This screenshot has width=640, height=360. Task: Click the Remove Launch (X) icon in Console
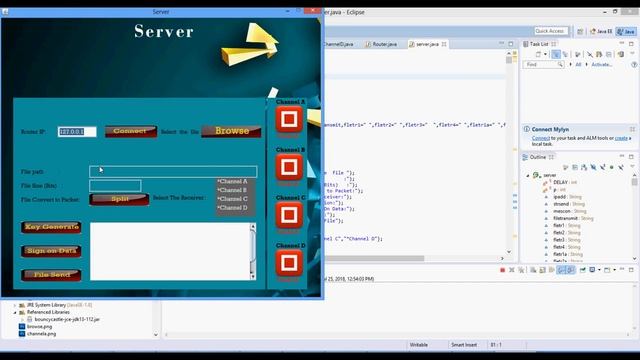512,270
